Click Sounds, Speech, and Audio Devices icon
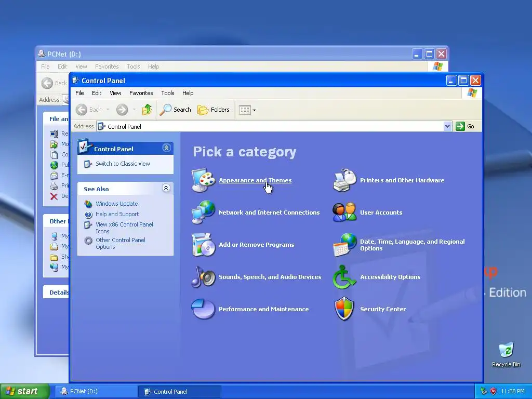532x399 pixels. click(203, 277)
